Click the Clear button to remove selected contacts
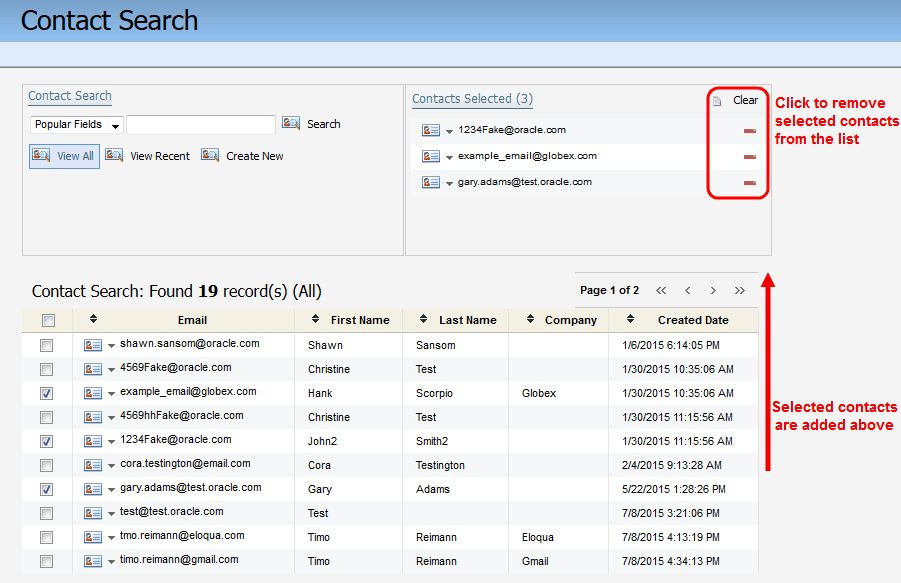Viewport: 901px width, 583px height. (x=745, y=100)
